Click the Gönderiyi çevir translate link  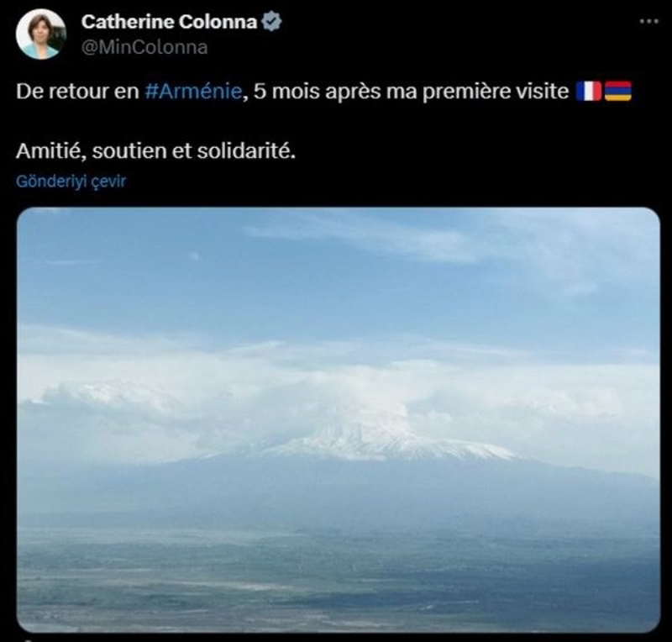point(71,181)
